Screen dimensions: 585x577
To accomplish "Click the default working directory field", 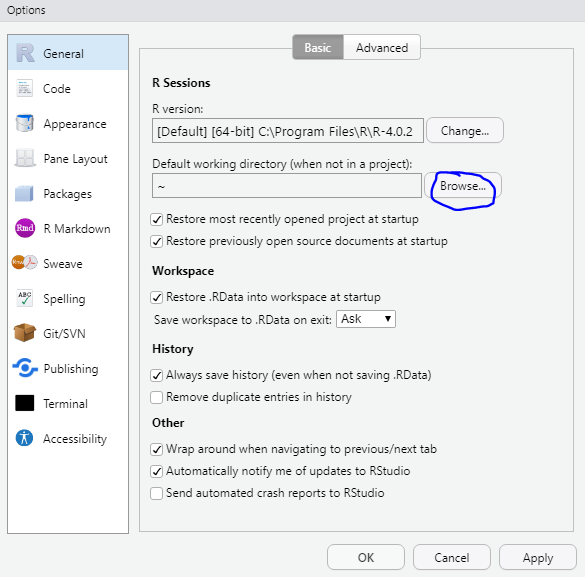I will click(287, 185).
